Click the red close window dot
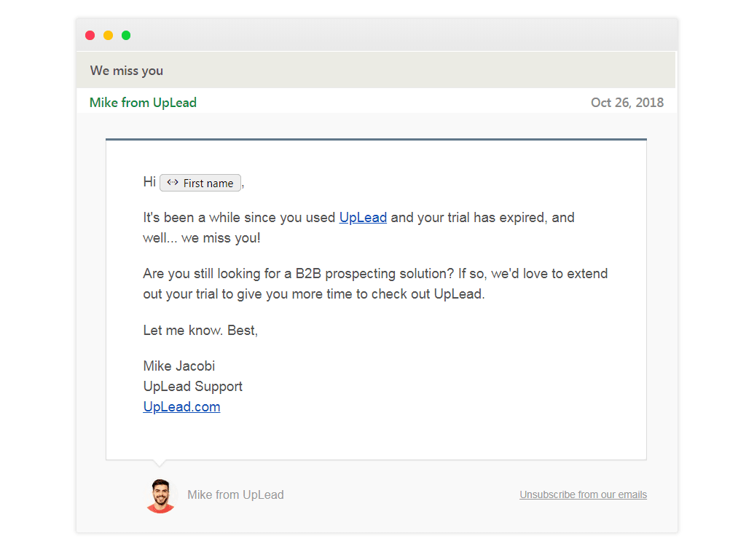The height and width of the screenshot is (560, 730). (x=90, y=36)
